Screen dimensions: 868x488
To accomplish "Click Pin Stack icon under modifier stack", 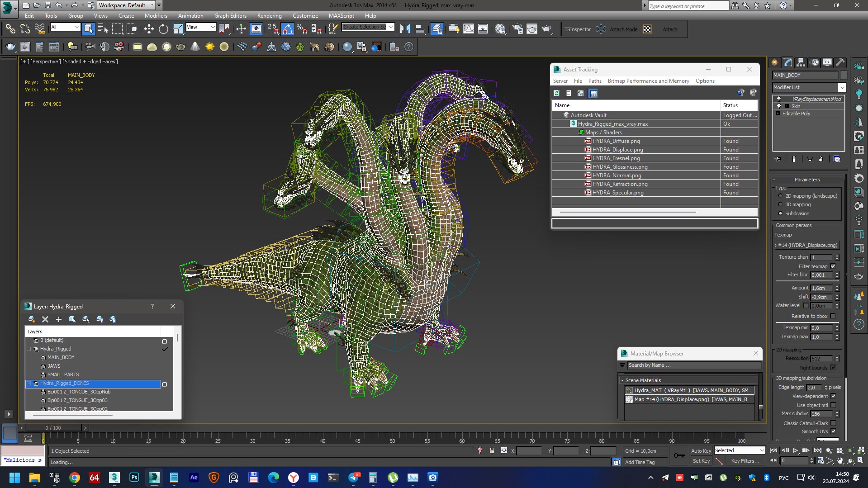I will point(778,159).
